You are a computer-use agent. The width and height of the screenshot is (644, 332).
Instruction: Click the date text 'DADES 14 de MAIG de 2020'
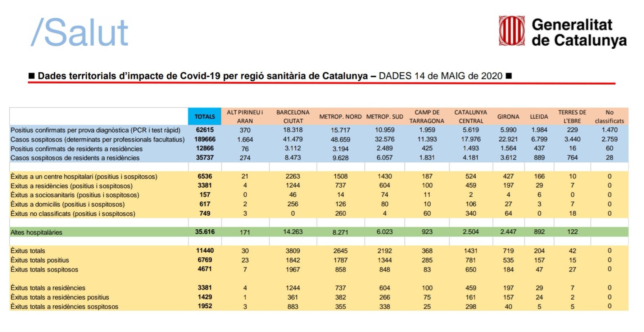(440, 76)
